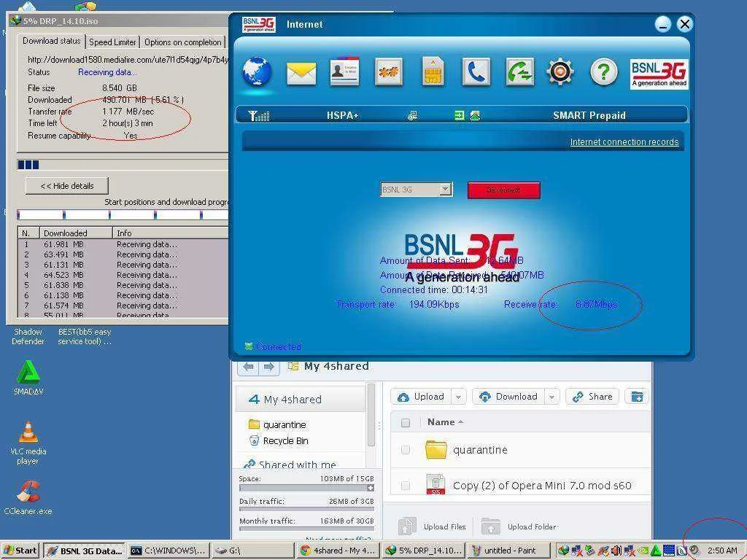This screenshot has width=747, height=560.
Task: Switch to Speed Limiter tab
Action: click(x=112, y=42)
